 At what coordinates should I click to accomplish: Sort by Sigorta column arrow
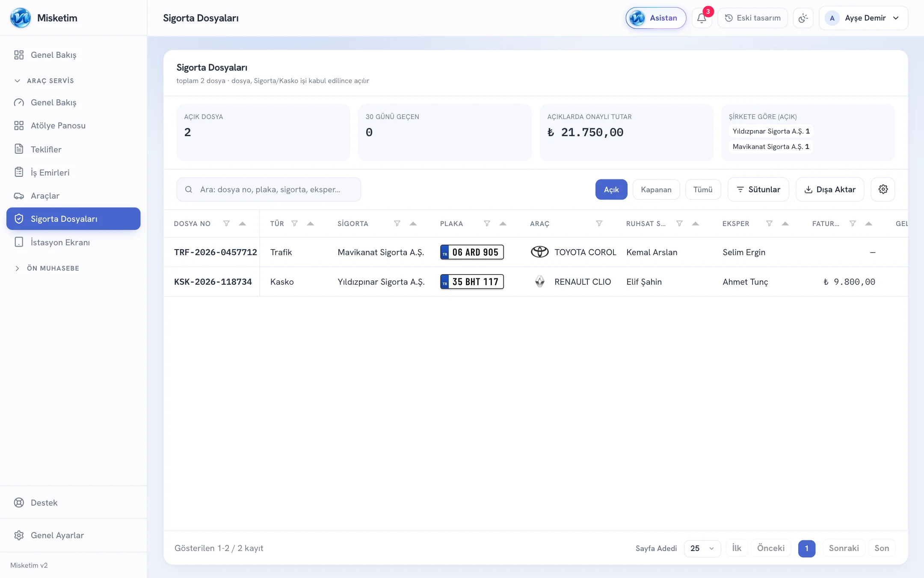click(413, 223)
